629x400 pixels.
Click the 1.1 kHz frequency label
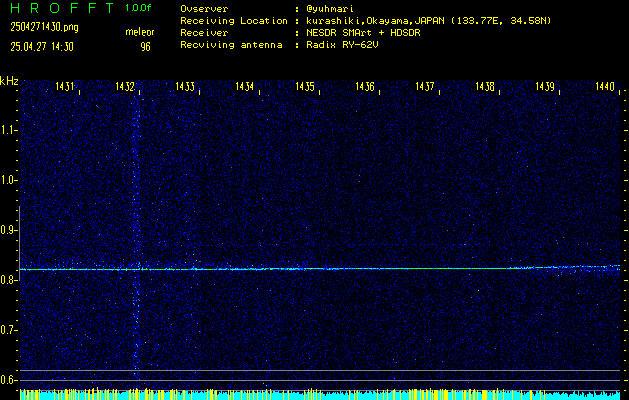(x=7, y=130)
